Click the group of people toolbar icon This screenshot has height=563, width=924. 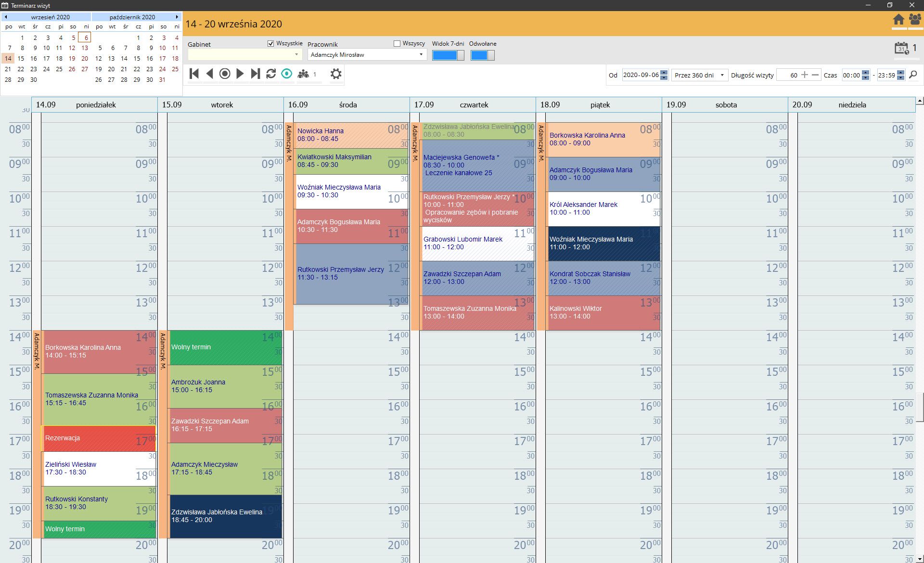pos(303,74)
